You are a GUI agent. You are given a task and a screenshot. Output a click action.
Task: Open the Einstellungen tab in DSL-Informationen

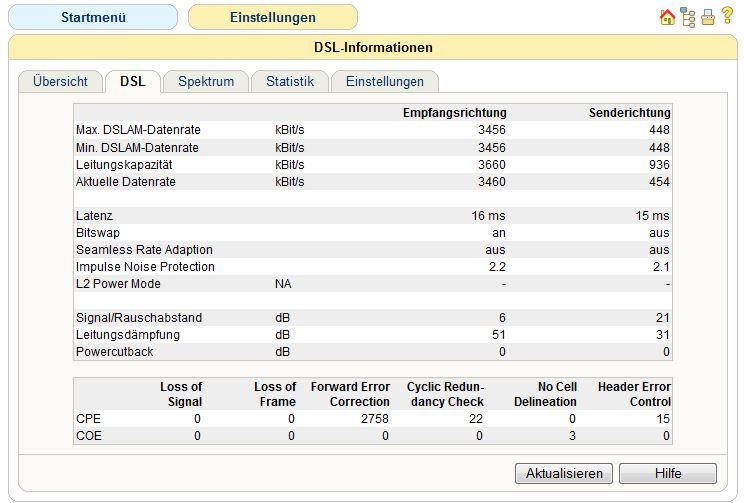(x=385, y=82)
